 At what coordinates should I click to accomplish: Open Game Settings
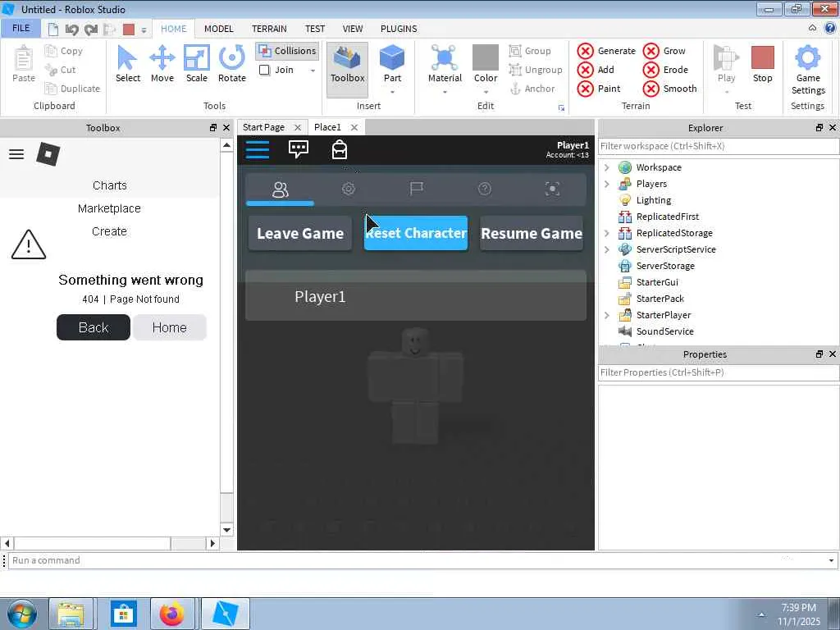click(x=807, y=70)
